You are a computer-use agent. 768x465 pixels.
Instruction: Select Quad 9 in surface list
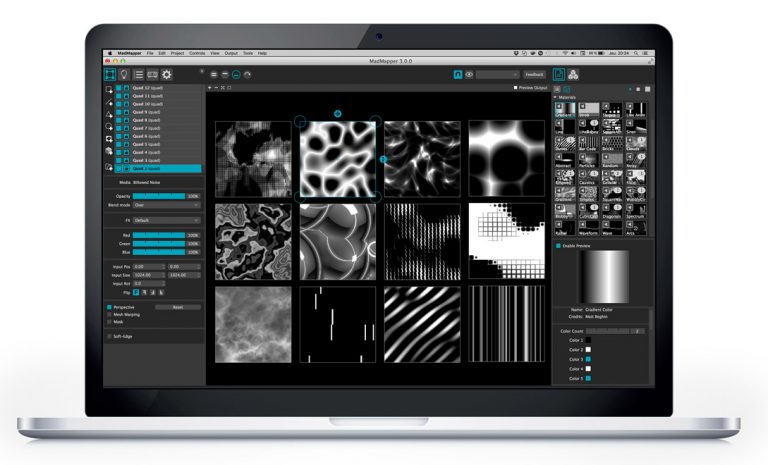click(147, 112)
